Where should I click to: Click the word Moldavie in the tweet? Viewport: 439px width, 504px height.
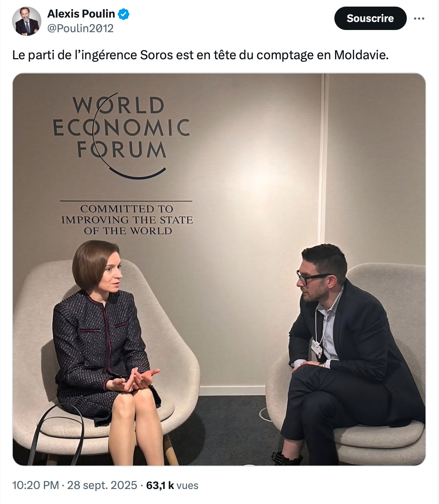(361, 55)
